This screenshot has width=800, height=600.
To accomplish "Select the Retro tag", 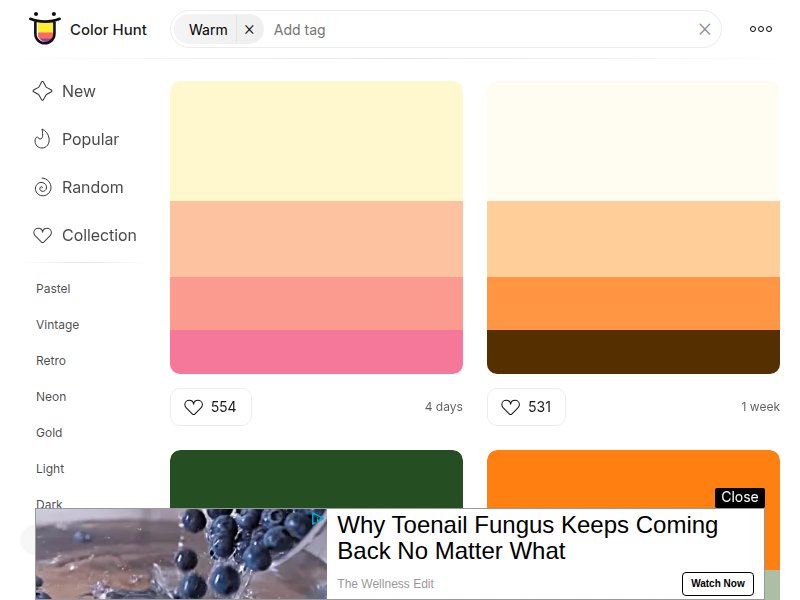I will click(53, 361).
